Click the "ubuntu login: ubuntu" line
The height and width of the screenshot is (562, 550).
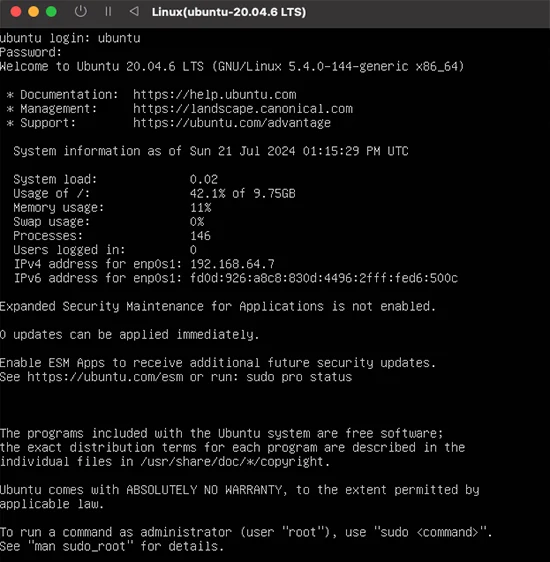click(70, 38)
